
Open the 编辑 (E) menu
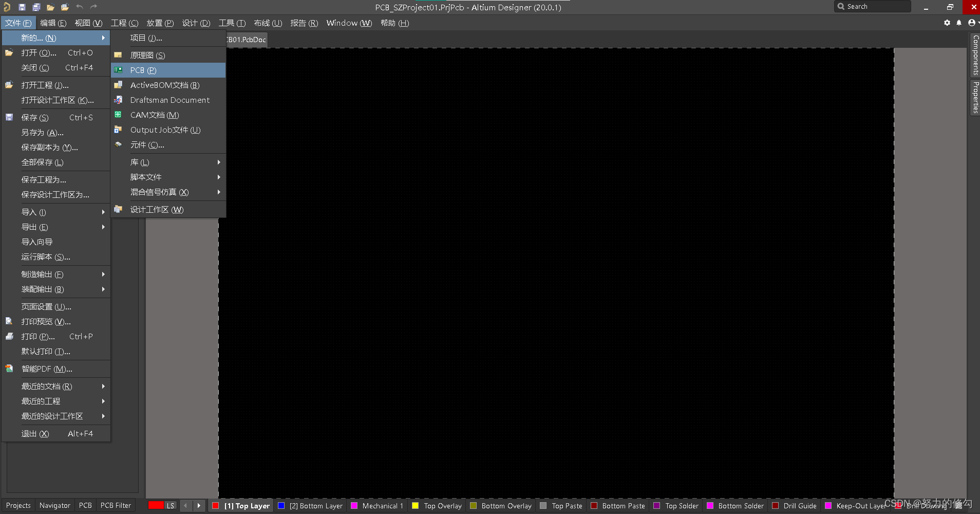53,23
